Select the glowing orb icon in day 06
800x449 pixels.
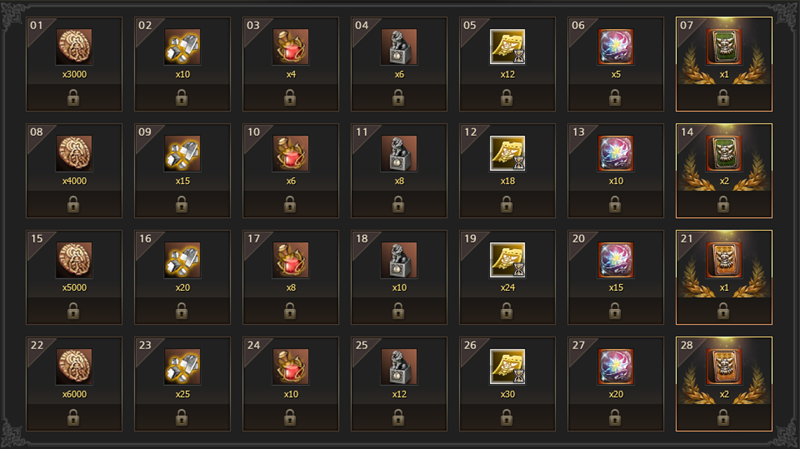point(616,46)
